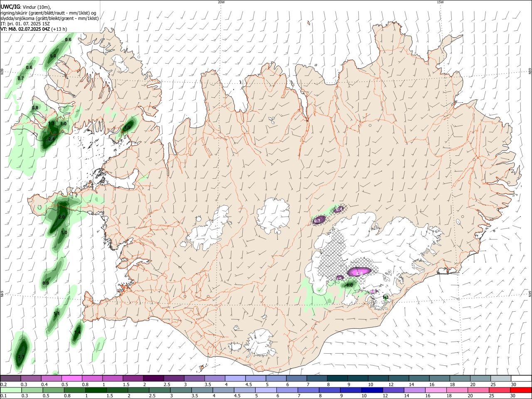Select the bright red rain swatch at the 30 label
Screen dimensions: 532x399
click(x=521, y=390)
